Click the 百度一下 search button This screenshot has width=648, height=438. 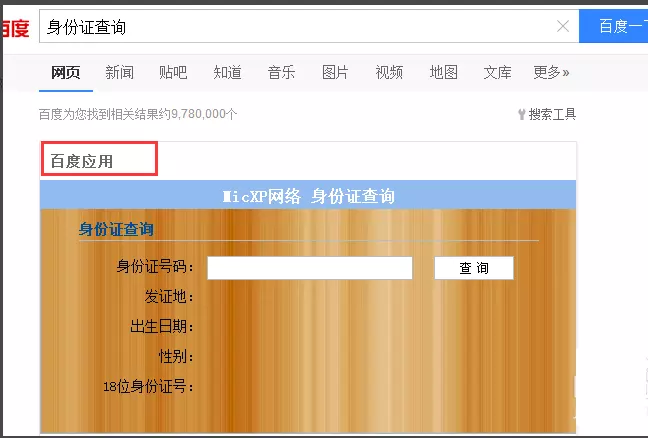point(614,26)
